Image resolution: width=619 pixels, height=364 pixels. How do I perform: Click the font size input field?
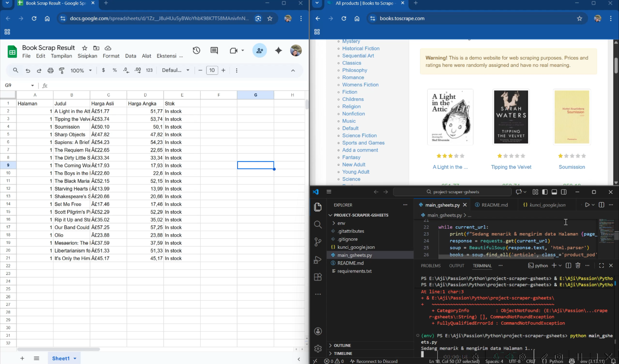[x=212, y=70]
